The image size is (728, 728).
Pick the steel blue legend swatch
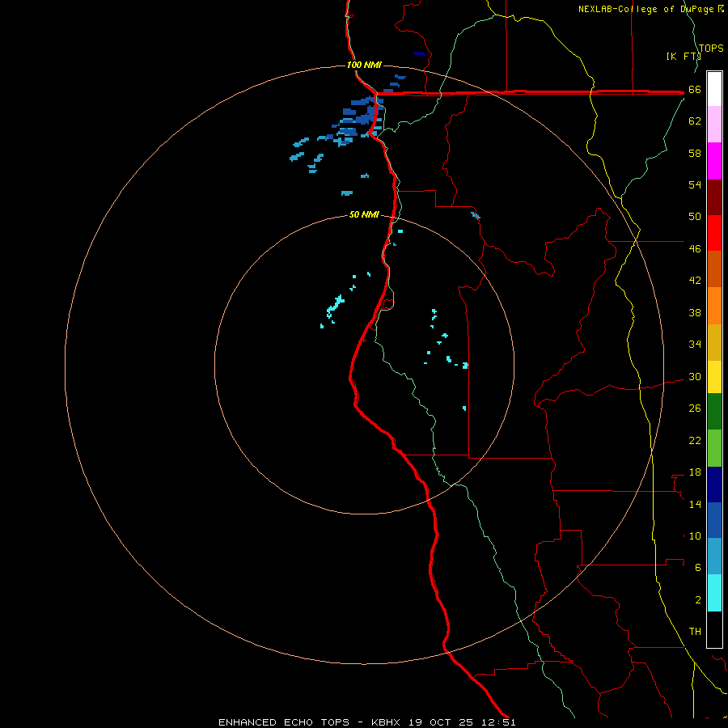[714, 557]
